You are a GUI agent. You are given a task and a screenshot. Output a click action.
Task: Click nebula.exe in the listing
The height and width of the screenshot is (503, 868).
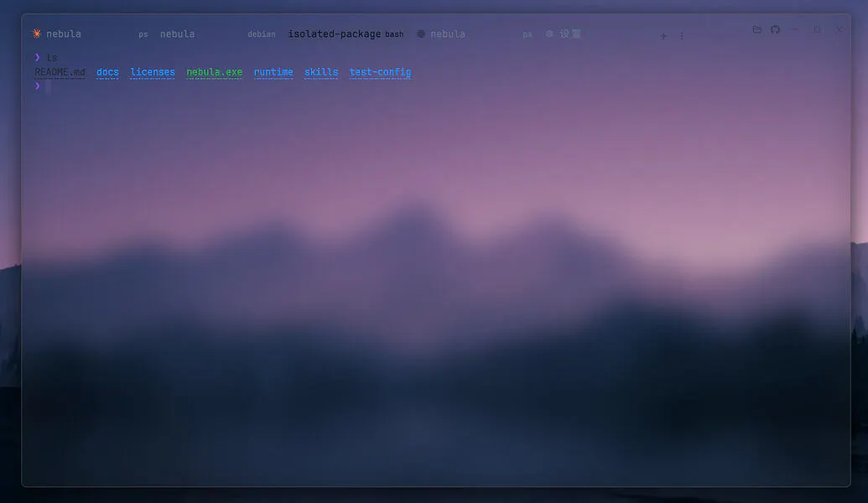tap(214, 72)
